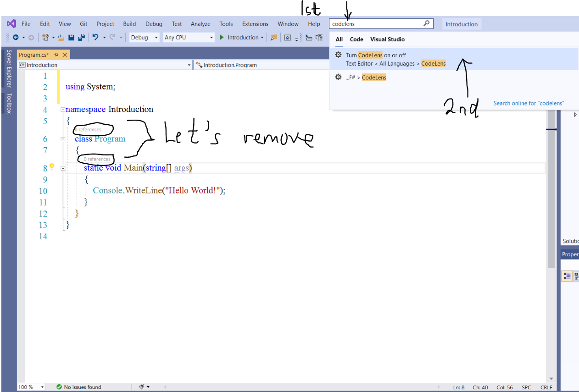Image resolution: width=579 pixels, height=392 pixels.
Task: Click the Hello World string on line 10
Action: (x=193, y=190)
